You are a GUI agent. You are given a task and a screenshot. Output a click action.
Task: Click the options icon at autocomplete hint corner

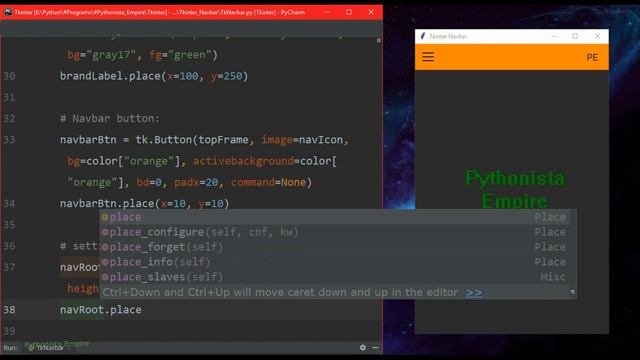[x=572, y=292]
